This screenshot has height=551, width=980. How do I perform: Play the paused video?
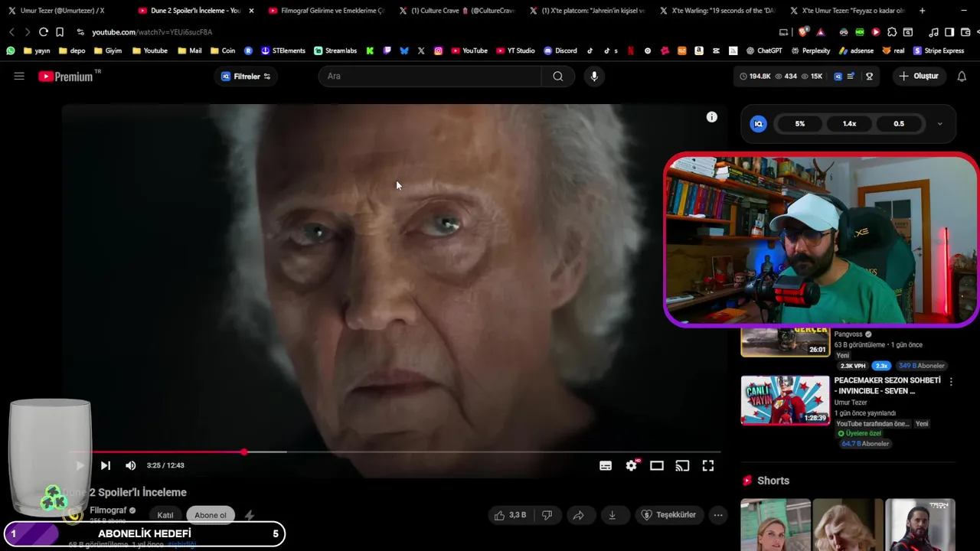coord(80,465)
